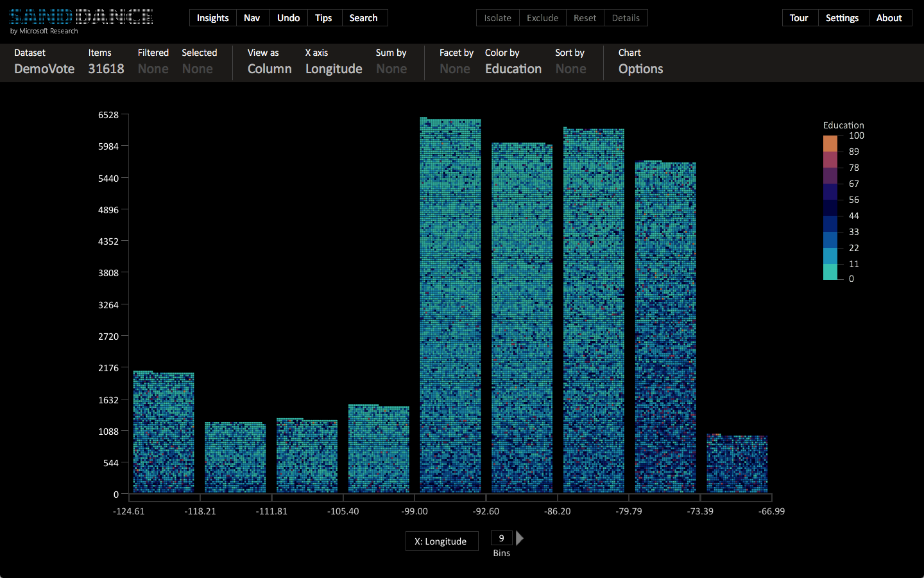This screenshot has width=924, height=578.
Task: Open the Search panel
Action: pos(363,18)
